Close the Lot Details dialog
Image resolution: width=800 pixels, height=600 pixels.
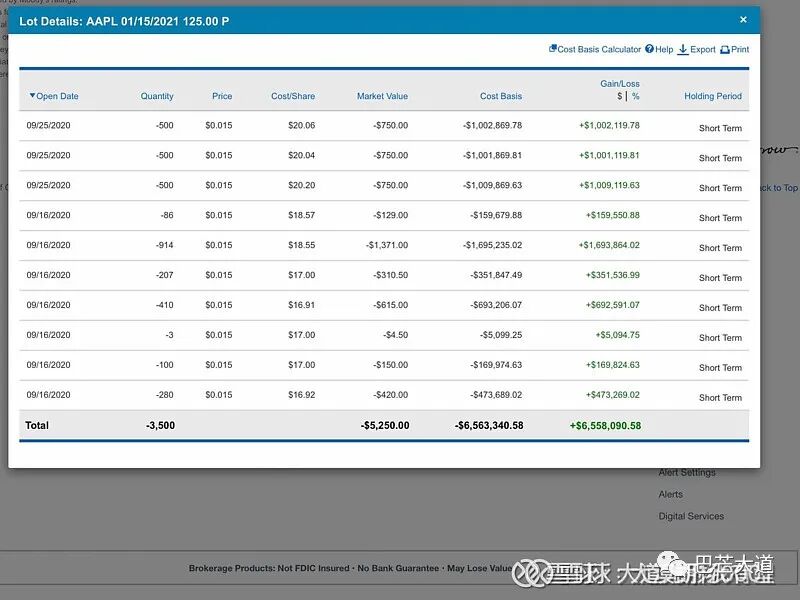click(743, 19)
